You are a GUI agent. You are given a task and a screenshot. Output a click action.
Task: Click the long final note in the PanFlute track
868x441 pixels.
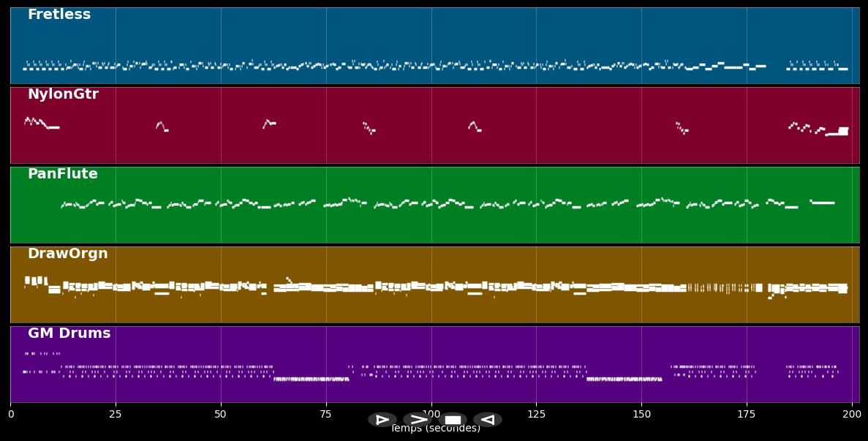(x=823, y=203)
